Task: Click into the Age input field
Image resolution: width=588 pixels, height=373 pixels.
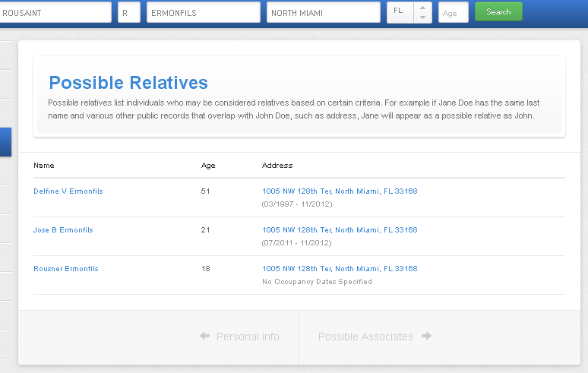Action: pyautogui.click(x=453, y=12)
